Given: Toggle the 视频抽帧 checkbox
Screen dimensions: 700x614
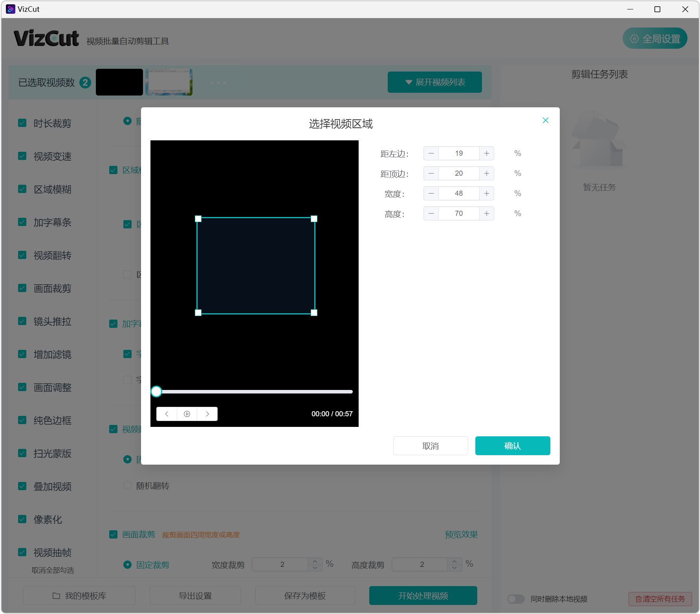Looking at the screenshot, I should point(22,552).
